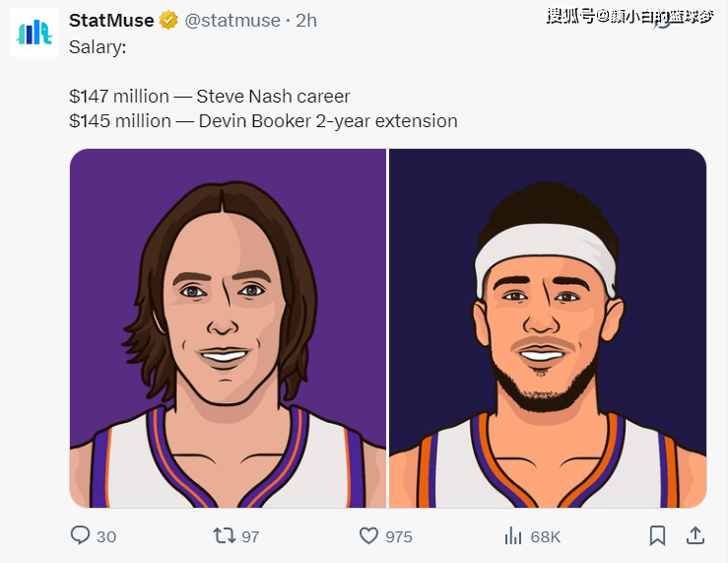The height and width of the screenshot is (563, 728).
Task: Open view analytics bar chart icon
Action: [x=513, y=535]
